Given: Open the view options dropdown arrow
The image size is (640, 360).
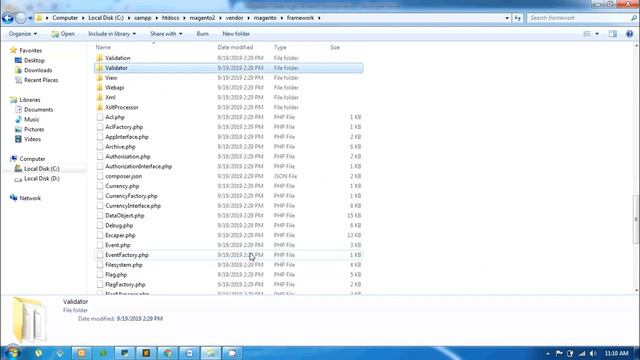Looking at the screenshot, I should 597,34.
